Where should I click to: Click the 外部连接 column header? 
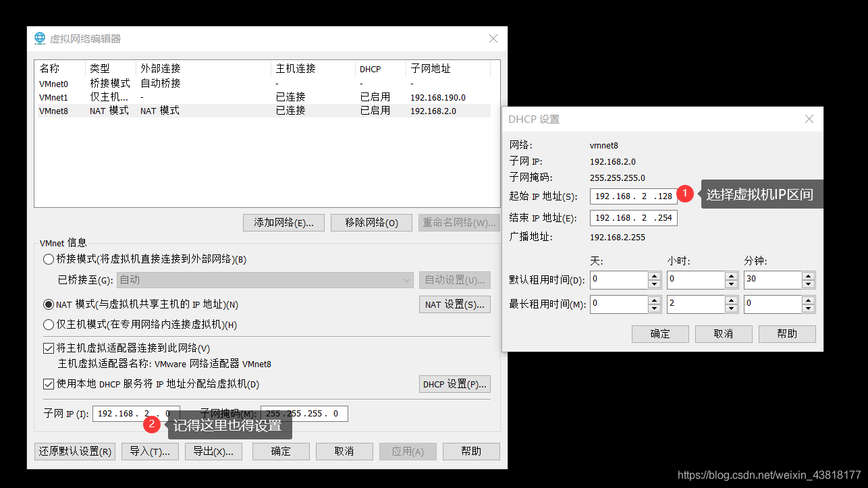(204, 69)
